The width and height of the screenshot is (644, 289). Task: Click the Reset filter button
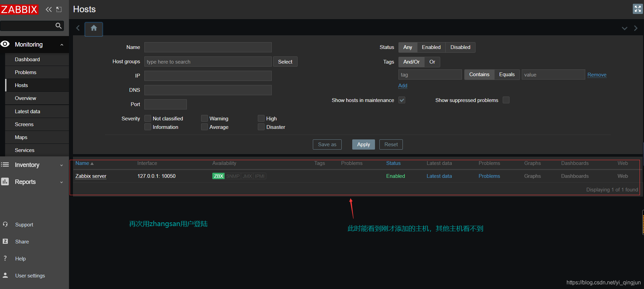(x=391, y=144)
